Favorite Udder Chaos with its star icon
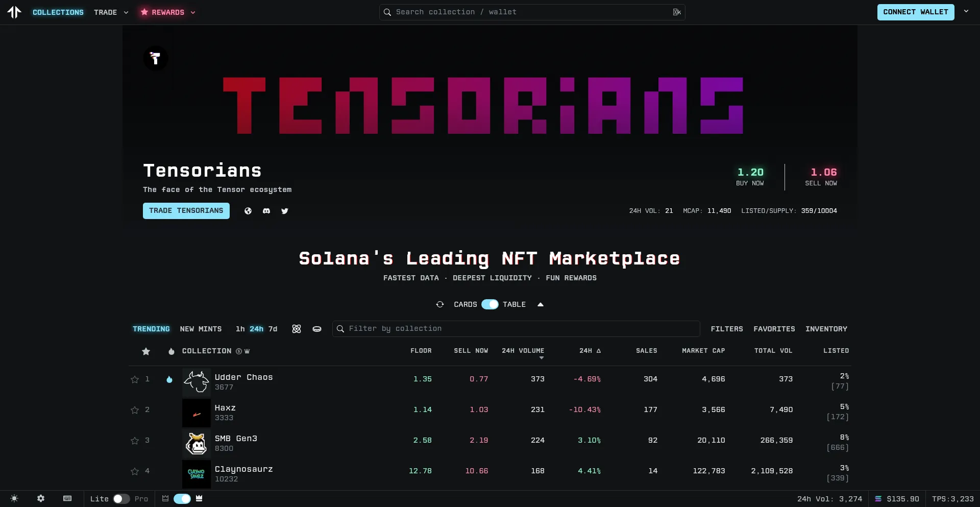980x507 pixels. point(135,379)
